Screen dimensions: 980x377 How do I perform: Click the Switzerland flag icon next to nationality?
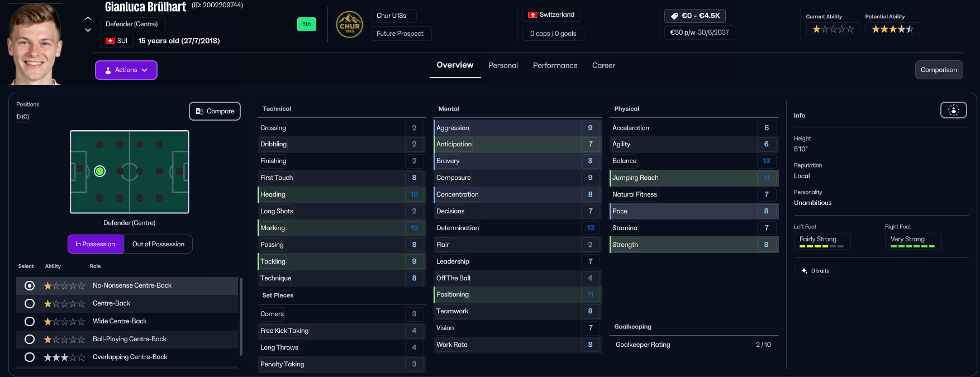pyautogui.click(x=532, y=15)
